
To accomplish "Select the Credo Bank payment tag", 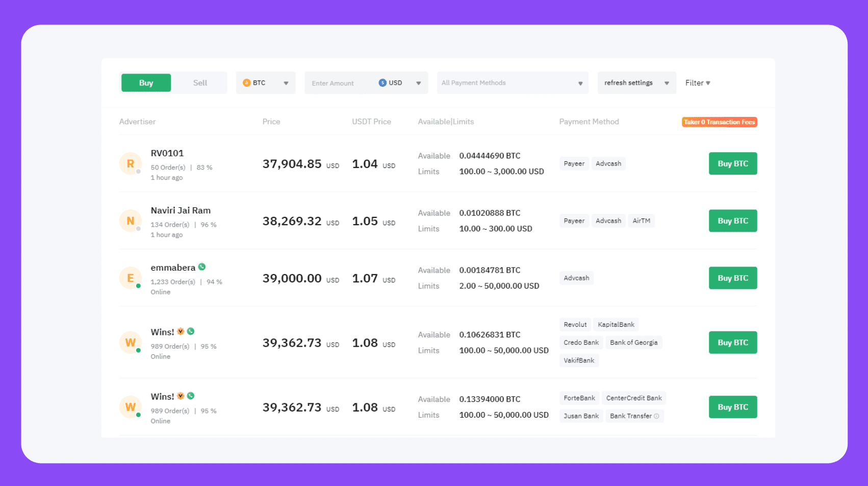I will tap(581, 342).
